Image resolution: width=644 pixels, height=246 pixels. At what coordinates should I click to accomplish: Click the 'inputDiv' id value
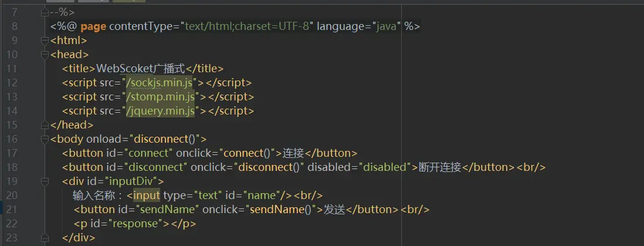[x=131, y=181]
